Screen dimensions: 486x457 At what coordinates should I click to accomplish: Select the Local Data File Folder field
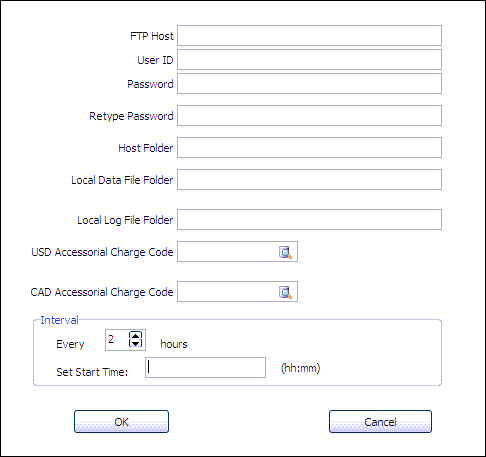(x=309, y=179)
